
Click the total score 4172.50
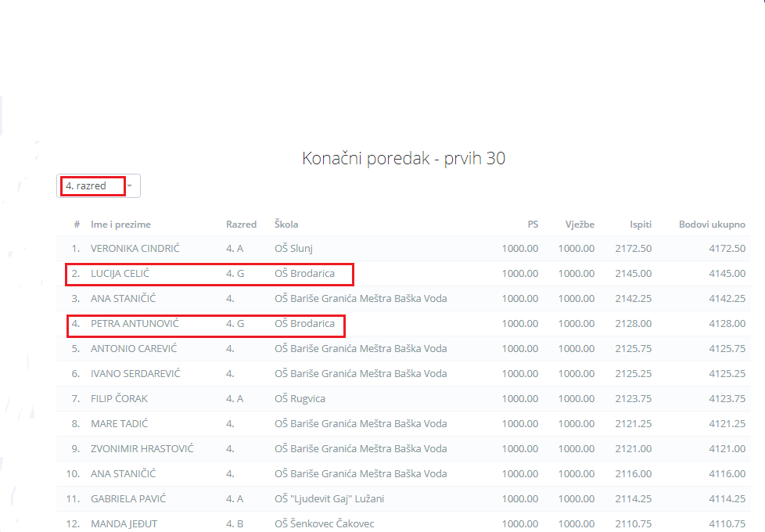click(727, 249)
